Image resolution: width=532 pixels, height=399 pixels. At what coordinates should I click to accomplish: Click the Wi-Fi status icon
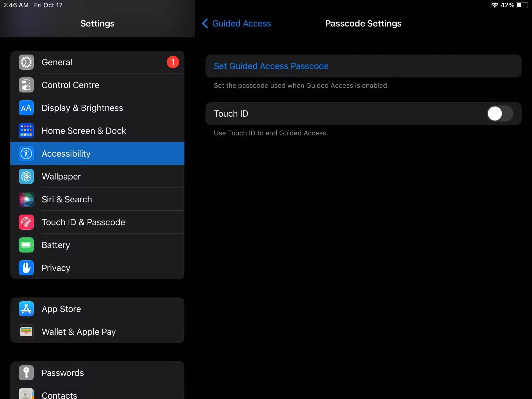click(495, 5)
